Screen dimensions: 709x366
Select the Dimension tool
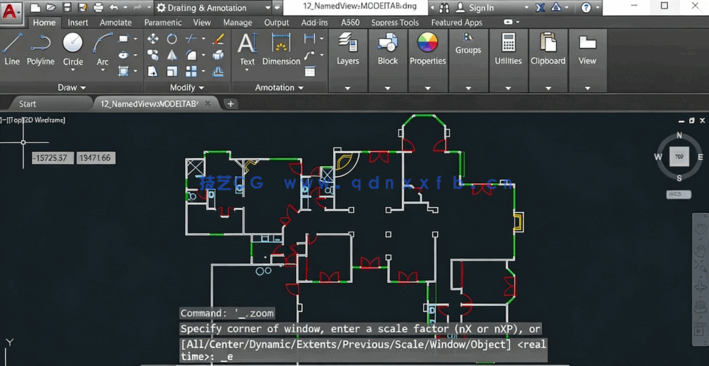click(281, 49)
